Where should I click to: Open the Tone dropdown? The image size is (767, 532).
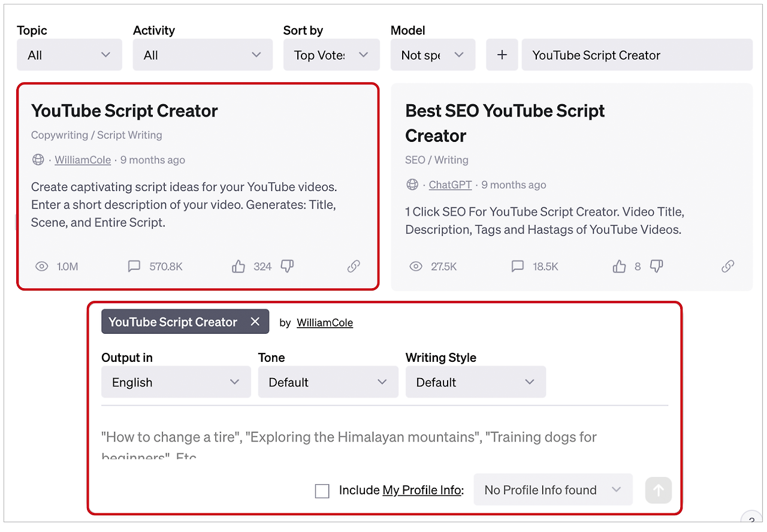coord(328,382)
